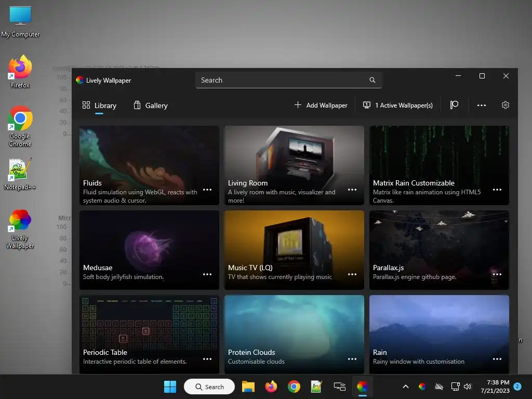
Task: Show hidden system tray icons chevron
Action: pos(405,387)
